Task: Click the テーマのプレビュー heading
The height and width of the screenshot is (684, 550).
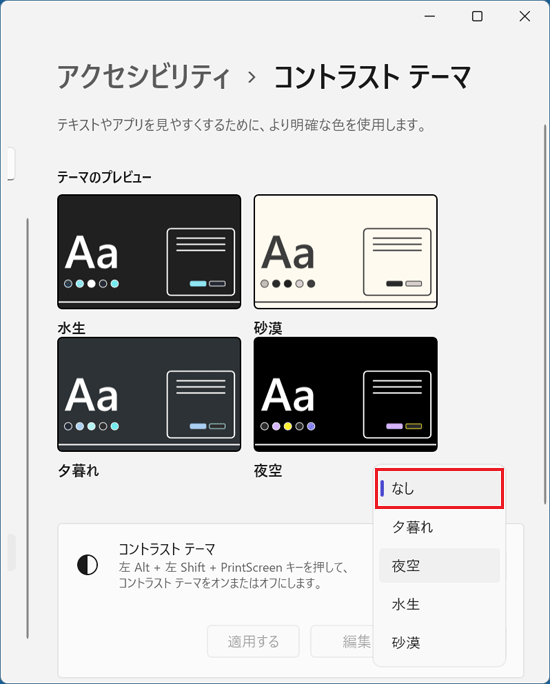Action: coord(104,177)
